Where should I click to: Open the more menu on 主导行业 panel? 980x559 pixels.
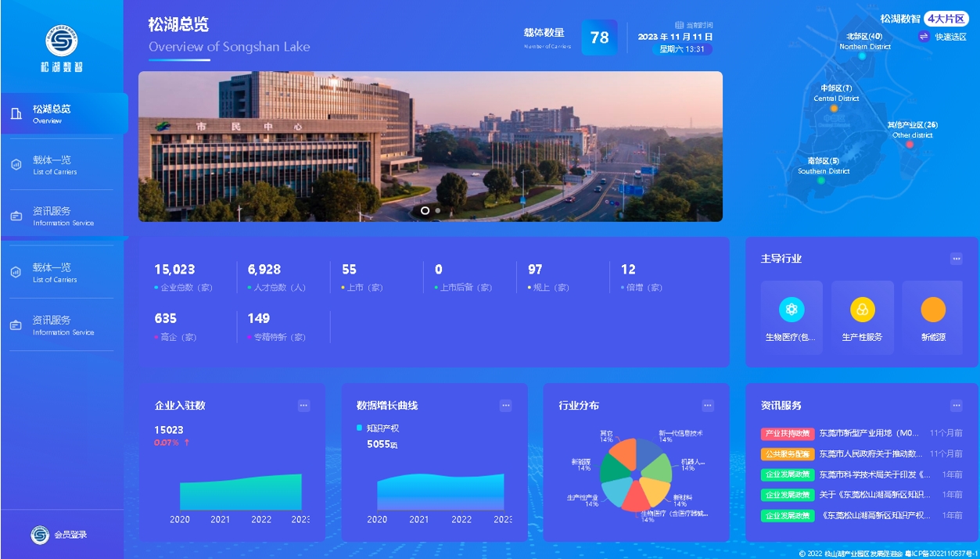click(956, 259)
